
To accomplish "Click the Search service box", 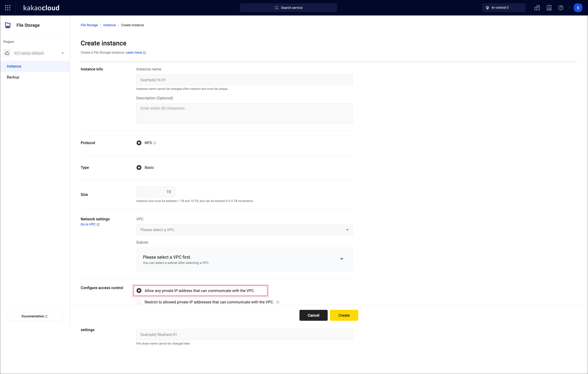I will coord(288,8).
